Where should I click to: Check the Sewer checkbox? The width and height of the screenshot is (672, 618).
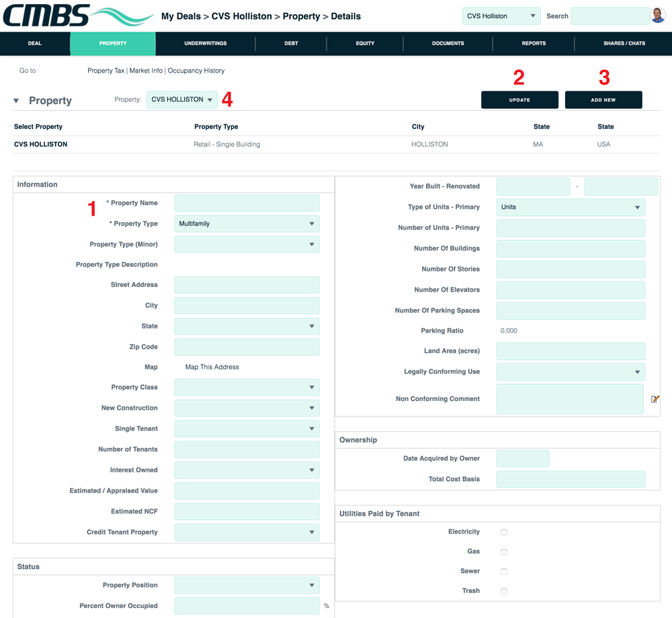504,572
